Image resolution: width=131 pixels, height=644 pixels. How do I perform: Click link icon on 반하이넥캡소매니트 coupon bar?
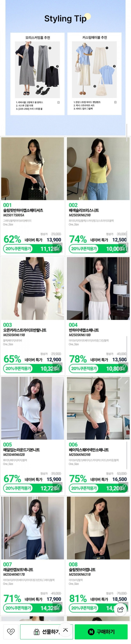pos(124,368)
